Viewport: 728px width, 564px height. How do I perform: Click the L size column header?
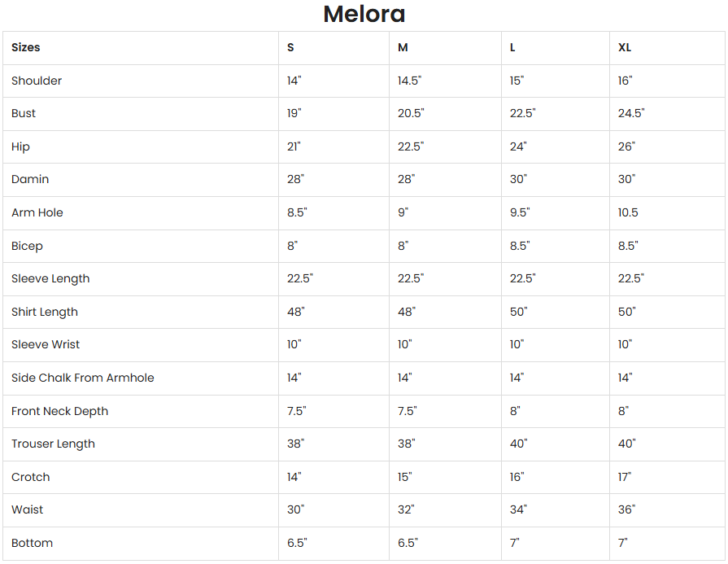[512, 47]
